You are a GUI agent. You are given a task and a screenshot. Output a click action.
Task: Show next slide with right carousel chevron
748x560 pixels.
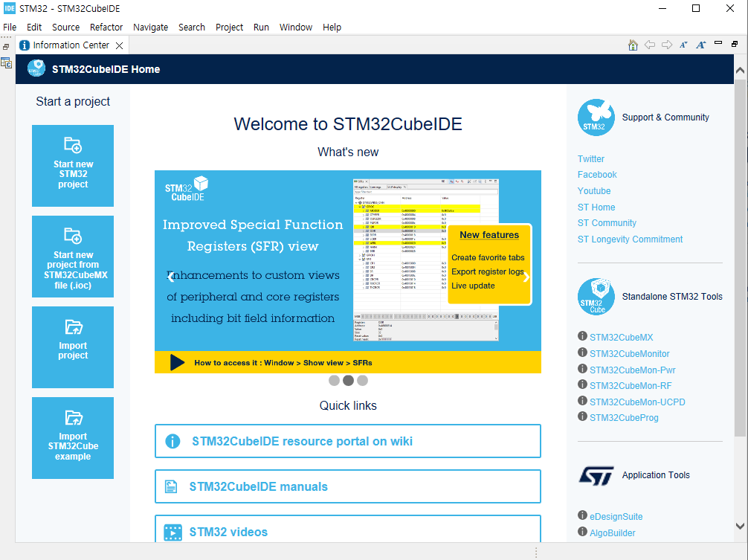pyautogui.click(x=526, y=277)
